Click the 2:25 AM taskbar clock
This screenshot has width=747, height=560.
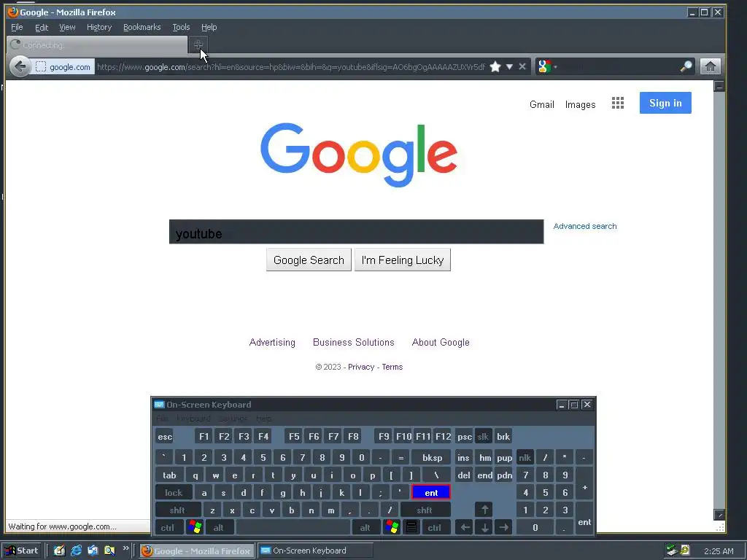[x=719, y=551]
